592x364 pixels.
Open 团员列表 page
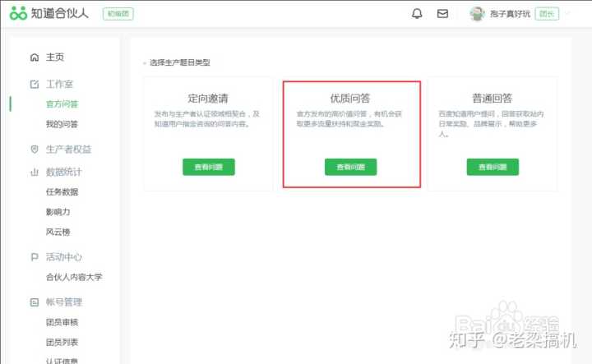point(62,342)
